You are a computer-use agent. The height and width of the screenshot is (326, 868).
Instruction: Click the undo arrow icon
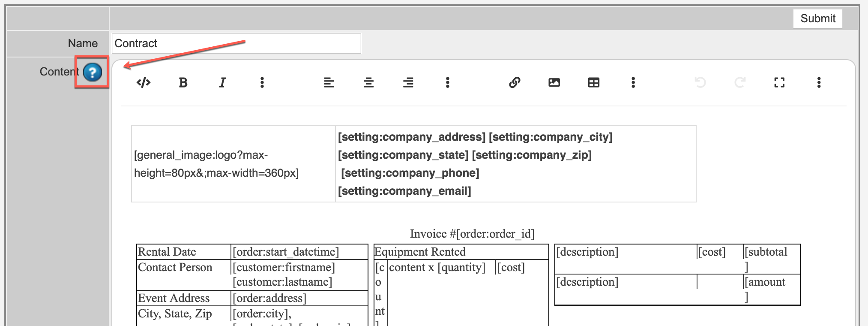700,82
